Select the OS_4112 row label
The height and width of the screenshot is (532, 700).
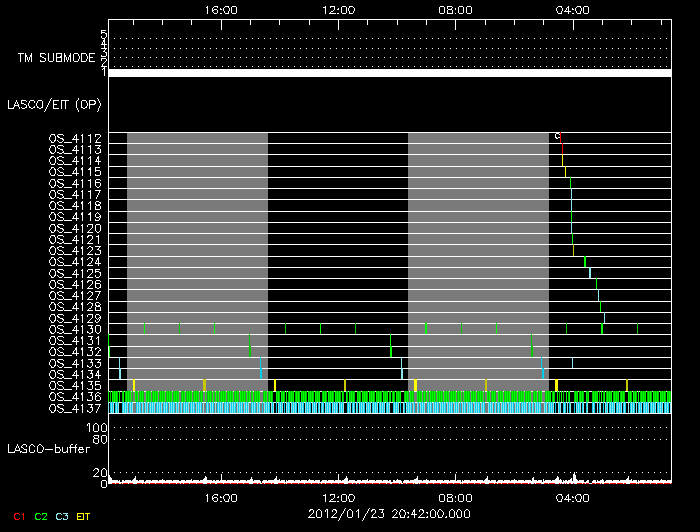coord(76,138)
